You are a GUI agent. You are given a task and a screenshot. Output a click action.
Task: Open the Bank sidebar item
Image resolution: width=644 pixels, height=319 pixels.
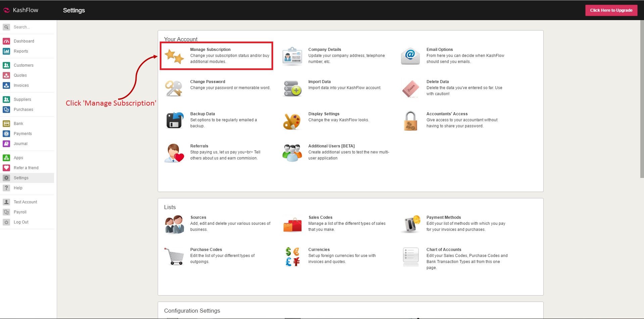tap(18, 124)
